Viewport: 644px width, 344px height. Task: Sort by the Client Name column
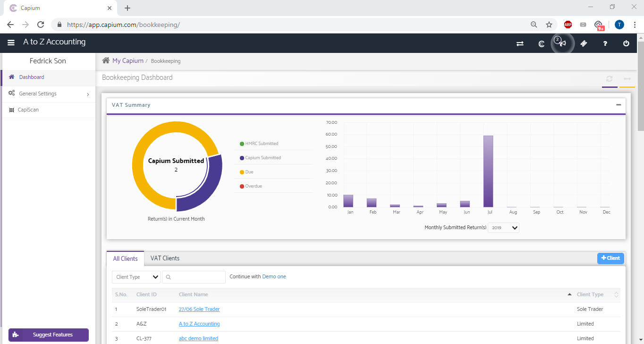tap(194, 294)
